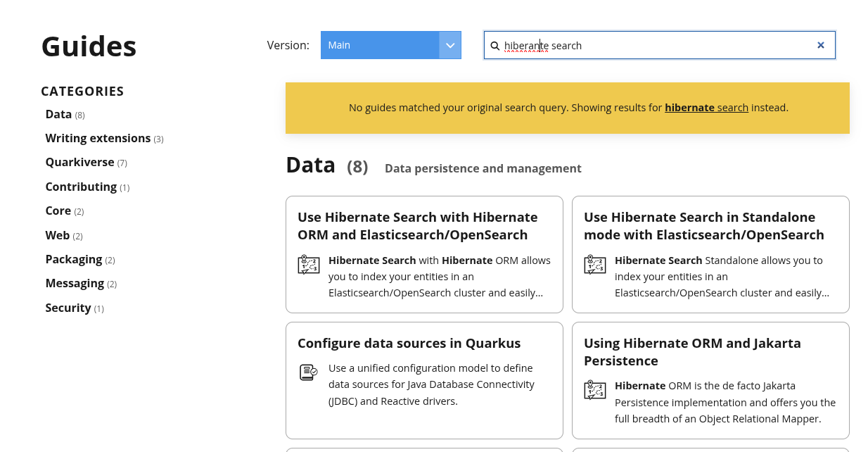Click 'Data persistence and management' subtitle

coord(483,169)
